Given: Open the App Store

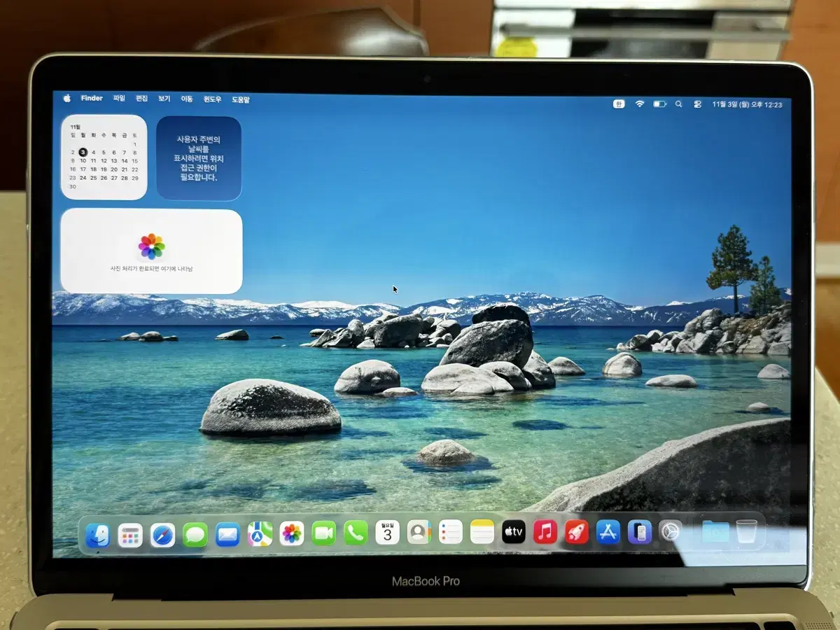Looking at the screenshot, I should point(608,534).
